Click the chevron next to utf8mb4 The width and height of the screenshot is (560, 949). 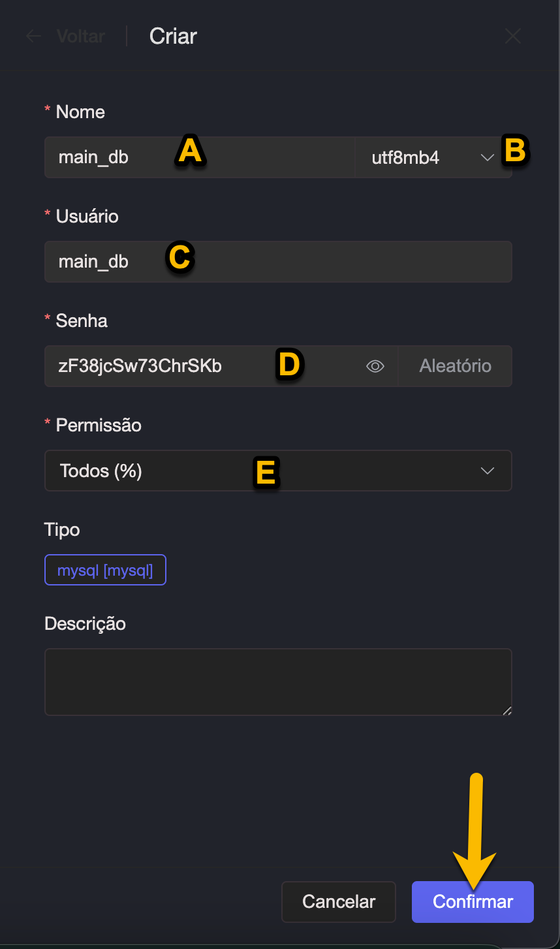(x=487, y=157)
